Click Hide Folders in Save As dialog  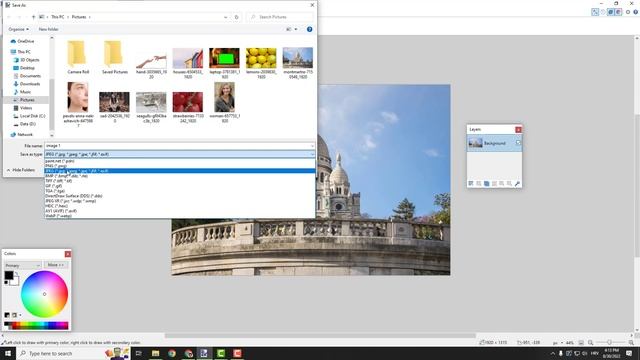pos(21,170)
